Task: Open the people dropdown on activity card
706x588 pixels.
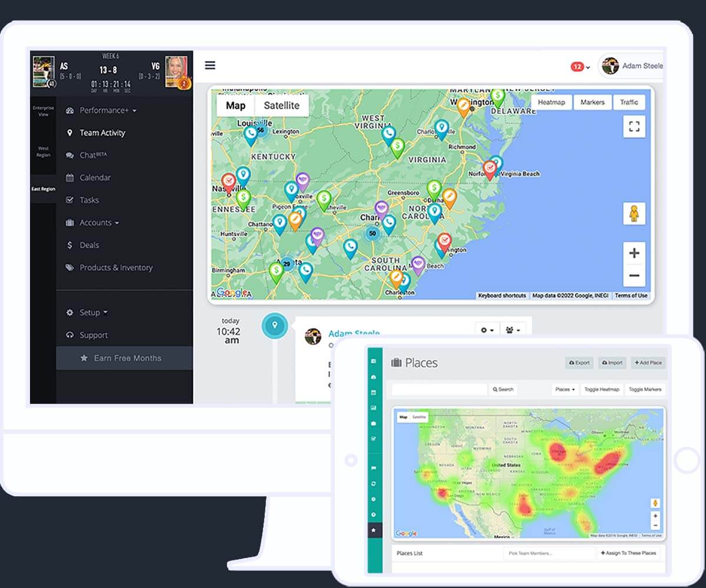Action: [512, 330]
